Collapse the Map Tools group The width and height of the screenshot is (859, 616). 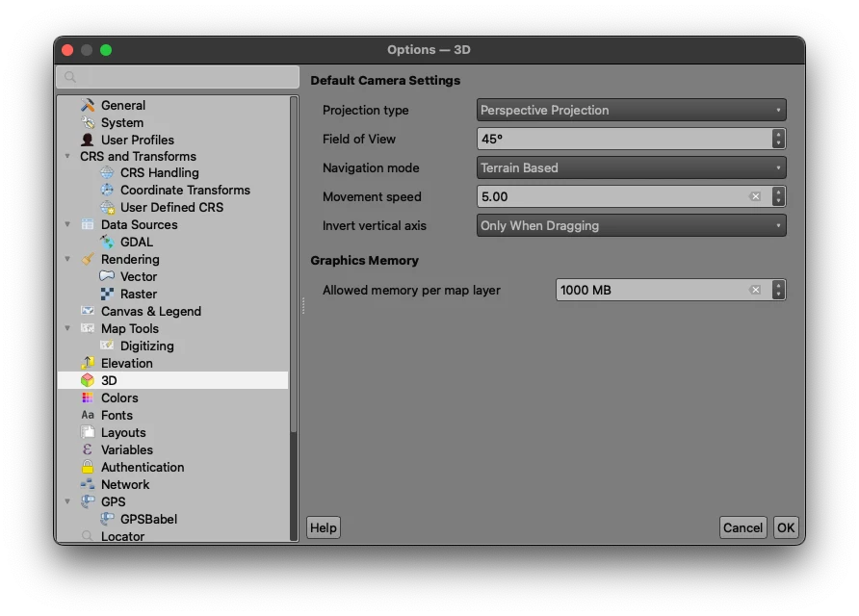68,328
